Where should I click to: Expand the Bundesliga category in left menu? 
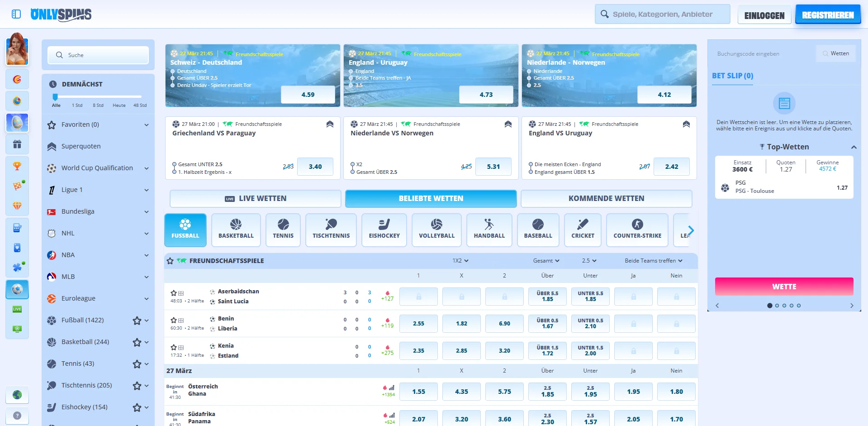[146, 212]
